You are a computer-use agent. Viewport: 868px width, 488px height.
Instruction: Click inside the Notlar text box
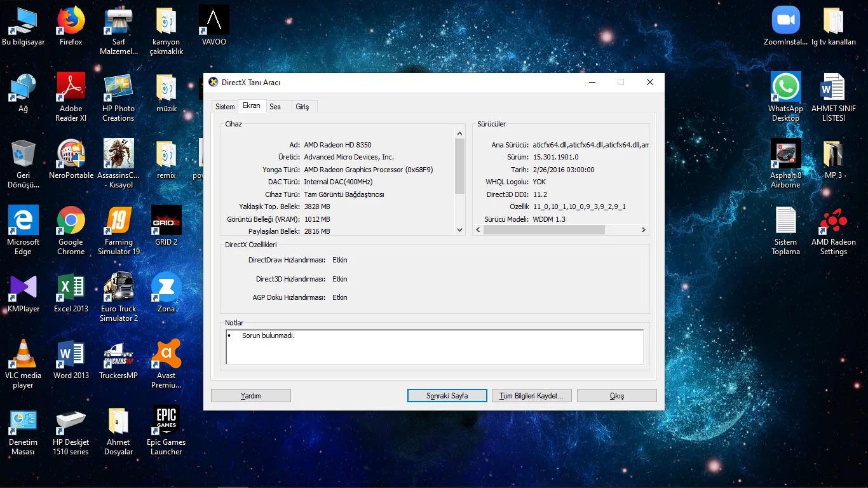coord(435,347)
